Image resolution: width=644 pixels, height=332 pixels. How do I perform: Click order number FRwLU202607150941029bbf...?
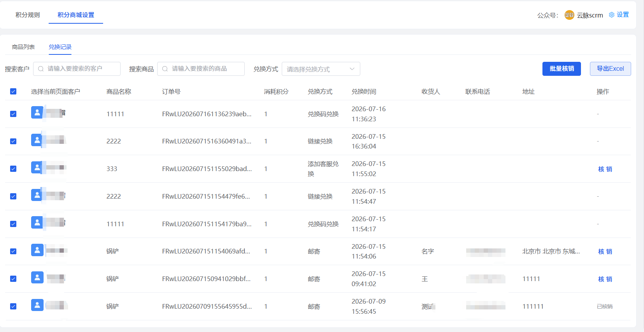pyautogui.click(x=206, y=279)
